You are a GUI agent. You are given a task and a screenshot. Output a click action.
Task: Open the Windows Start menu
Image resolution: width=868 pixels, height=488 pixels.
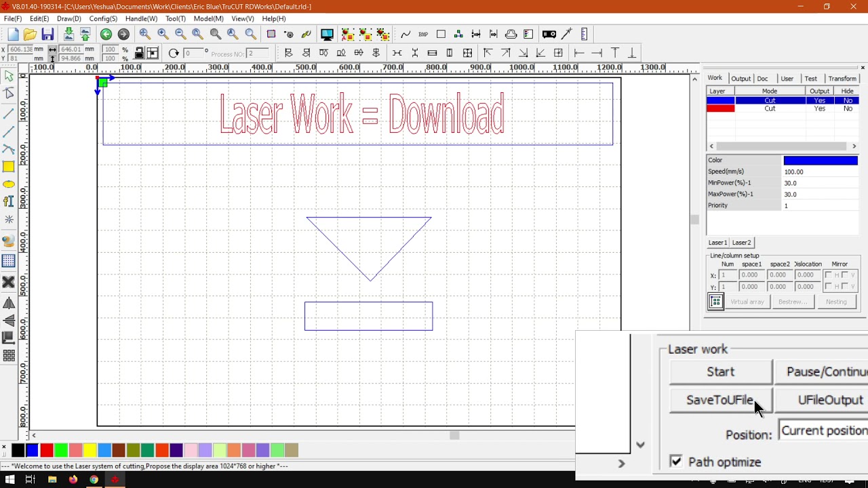(x=10, y=480)
